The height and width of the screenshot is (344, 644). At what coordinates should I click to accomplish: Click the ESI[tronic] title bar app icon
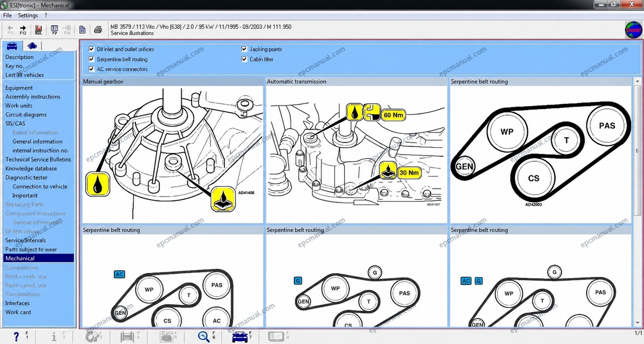(5, 5)
